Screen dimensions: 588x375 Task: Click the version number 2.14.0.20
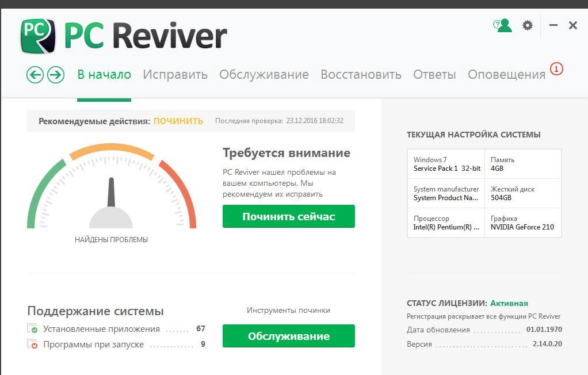click(x=547, y=343)
